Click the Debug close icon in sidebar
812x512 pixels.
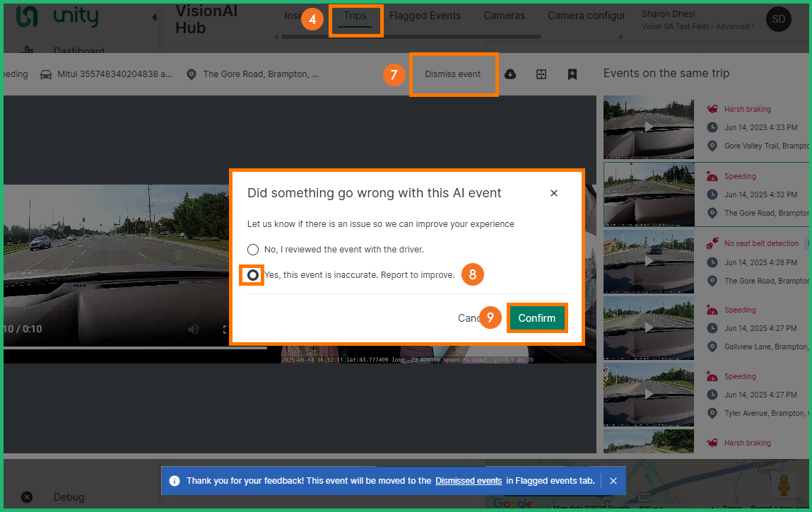[x=27, y=497]
